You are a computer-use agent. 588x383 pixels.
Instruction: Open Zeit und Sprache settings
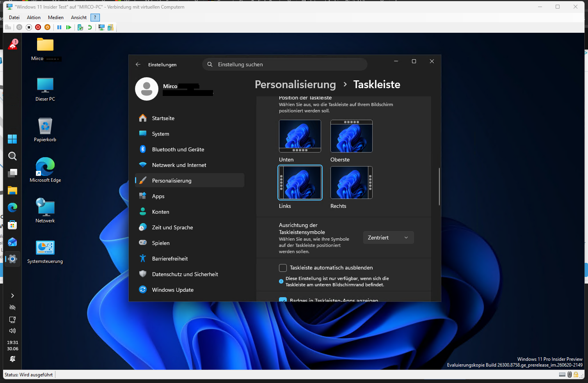(190, 227)
